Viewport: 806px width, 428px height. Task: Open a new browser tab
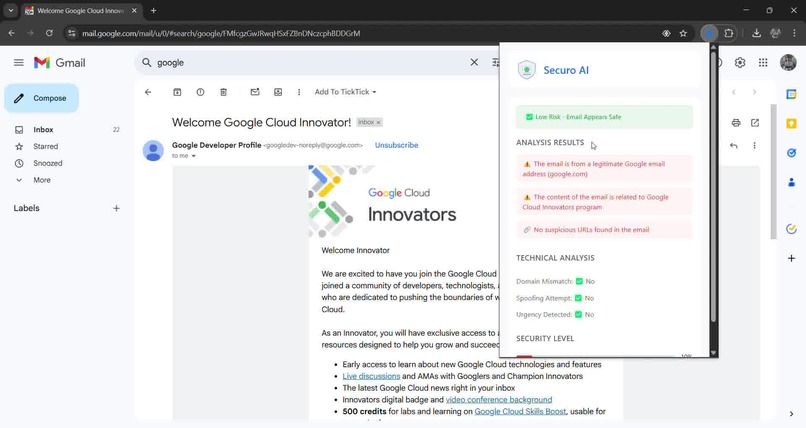pos(153,10)
